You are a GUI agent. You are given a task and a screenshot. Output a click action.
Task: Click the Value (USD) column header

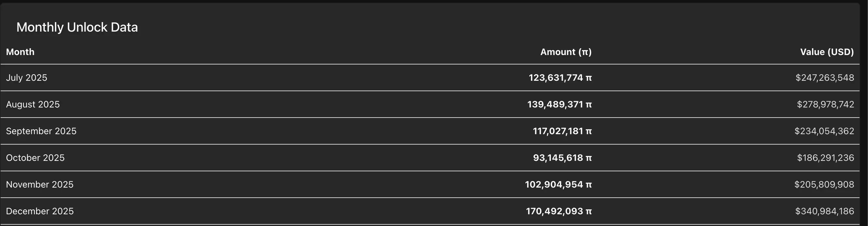click(827, 52)
